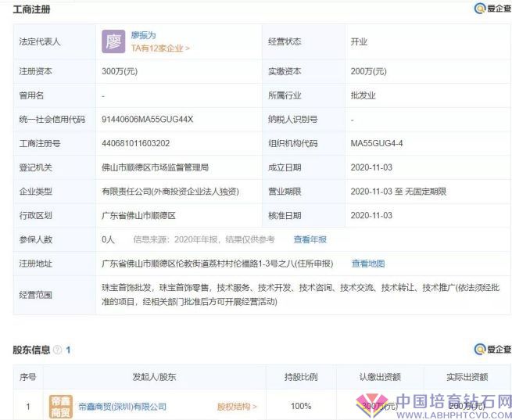Click enterprise type 有限责任公司 text
Screen dimensions: 512x420
coord(170,192)
